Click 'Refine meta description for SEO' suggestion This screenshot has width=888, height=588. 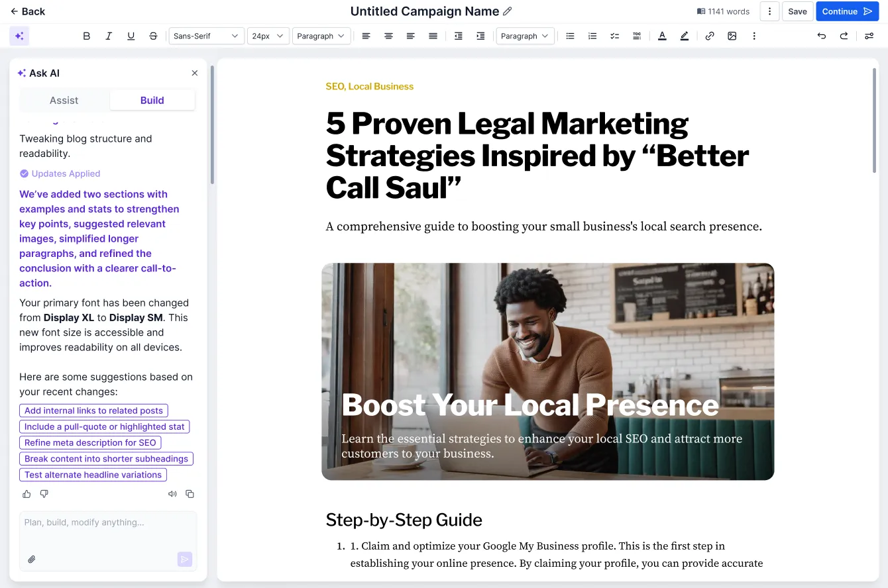point(90,442)
